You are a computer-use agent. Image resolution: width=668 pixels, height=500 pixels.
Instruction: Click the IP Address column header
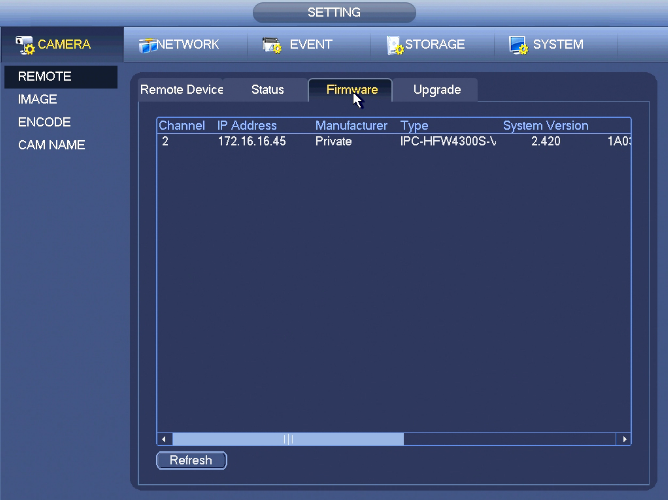247,126
